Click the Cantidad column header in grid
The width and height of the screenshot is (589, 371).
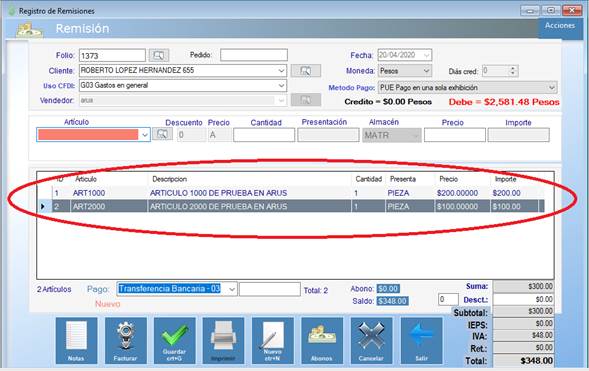[x=369, y=179]
